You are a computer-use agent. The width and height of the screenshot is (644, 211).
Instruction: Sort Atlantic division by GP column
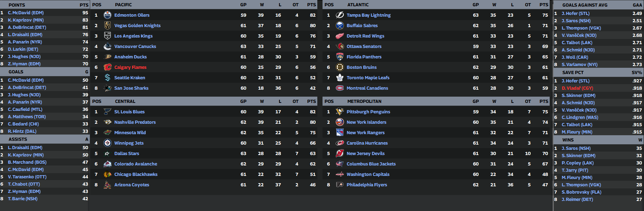[x=475, y=5]
